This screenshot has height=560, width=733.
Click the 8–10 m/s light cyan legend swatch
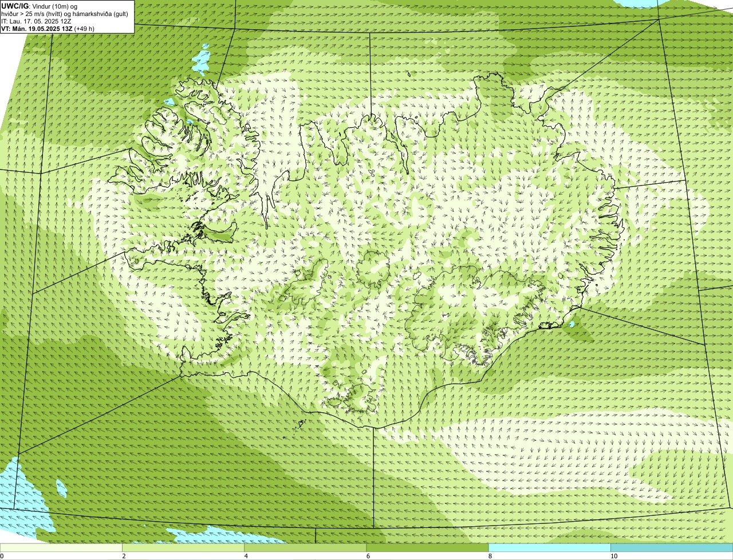tap(549, 548)
